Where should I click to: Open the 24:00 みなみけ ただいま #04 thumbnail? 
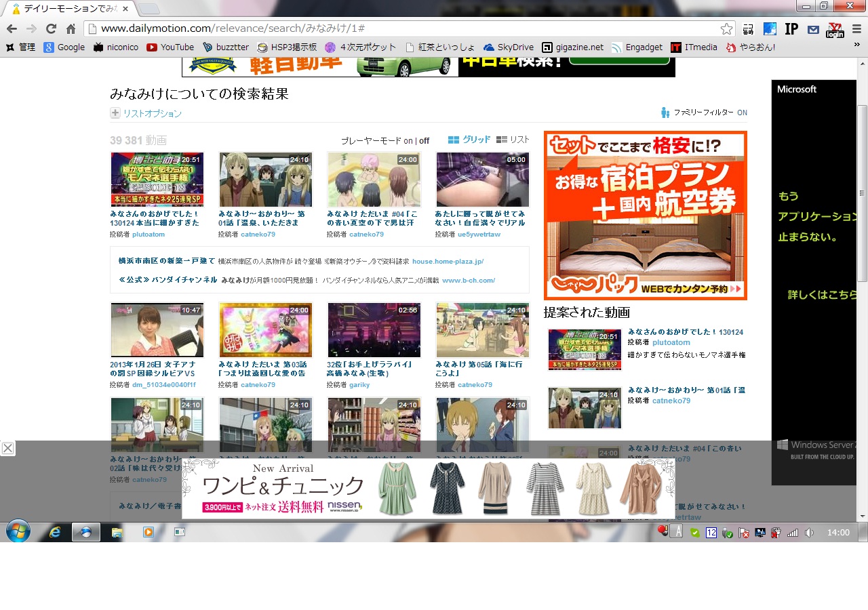click(x=374, y=180)
